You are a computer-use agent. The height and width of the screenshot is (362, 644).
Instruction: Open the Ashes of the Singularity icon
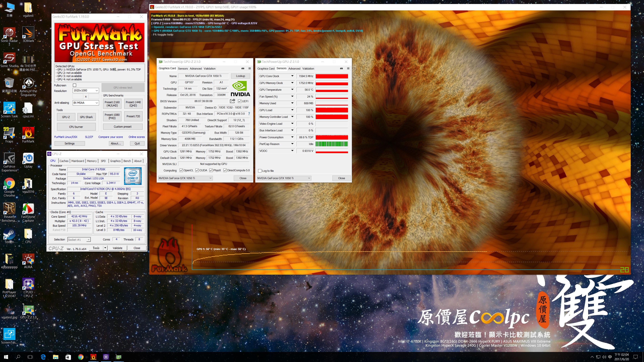28,87
